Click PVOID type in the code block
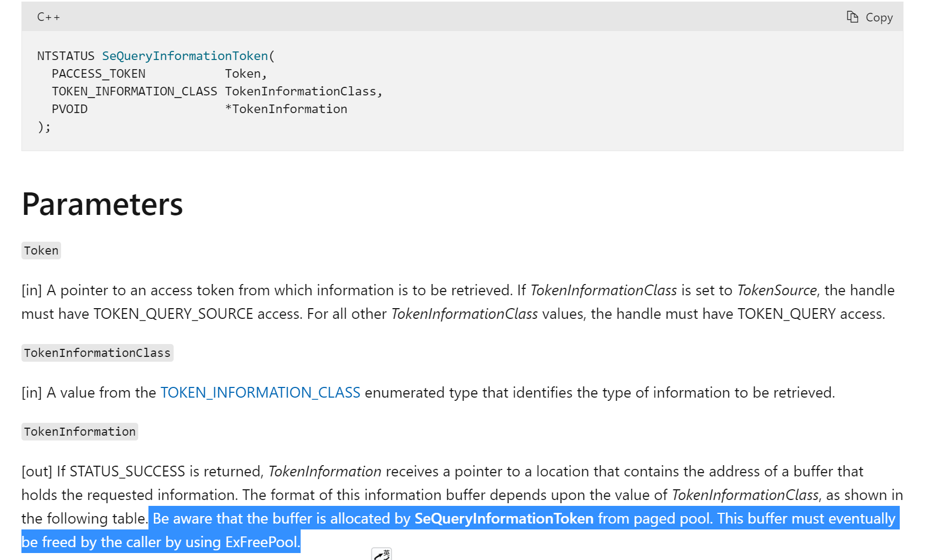 coord(70,109)
